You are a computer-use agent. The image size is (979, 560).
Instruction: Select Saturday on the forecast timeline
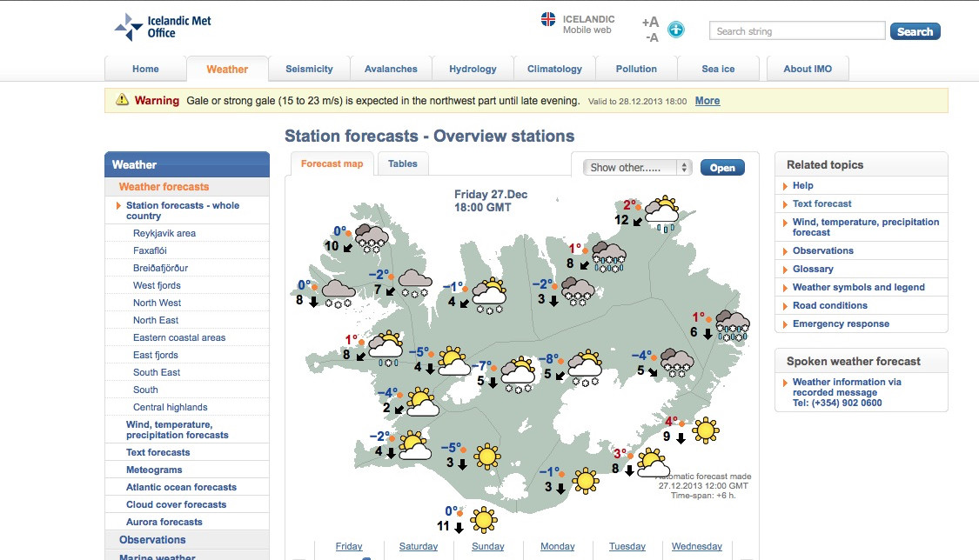coord(419,546)
